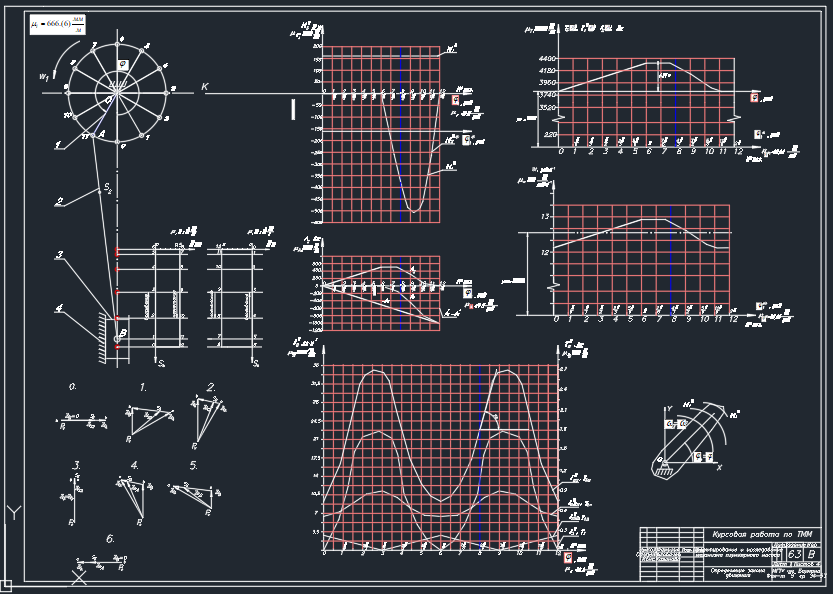Select the scale formula box reading 666.(6) мм/м

tap(57, 24)
